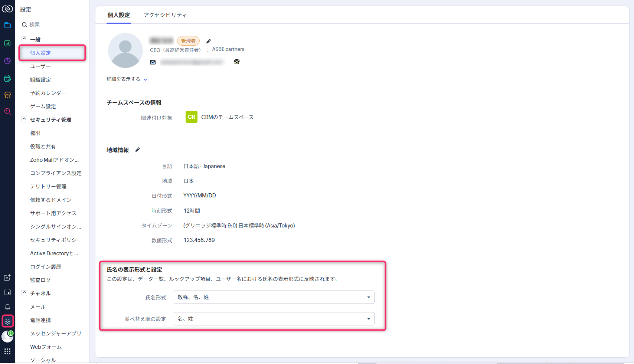Select the 個人設定 tab
Image resolution: width=634 pixels, height=364 pixels.
pyautogui.click(x=119, y=15)
